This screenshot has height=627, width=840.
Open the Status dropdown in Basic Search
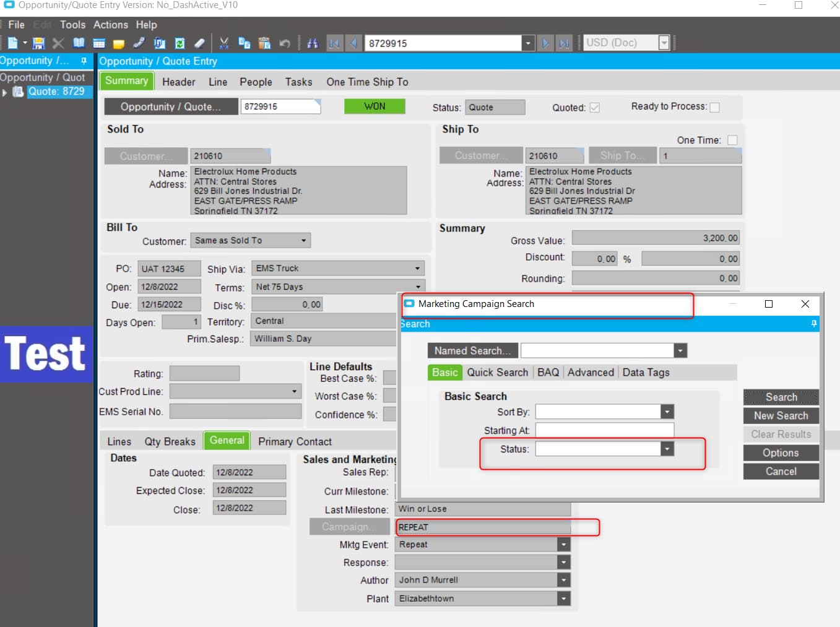(667, 449)
